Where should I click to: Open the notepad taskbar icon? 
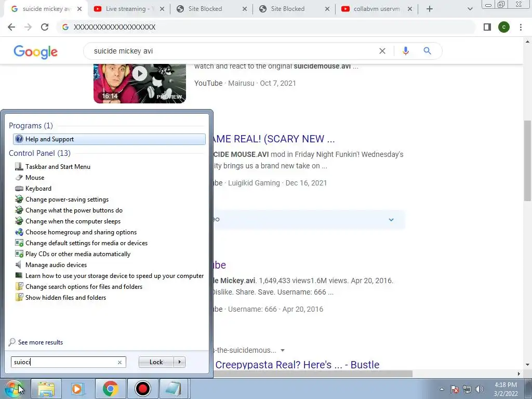pyautogui.click(x=174, y=389)
